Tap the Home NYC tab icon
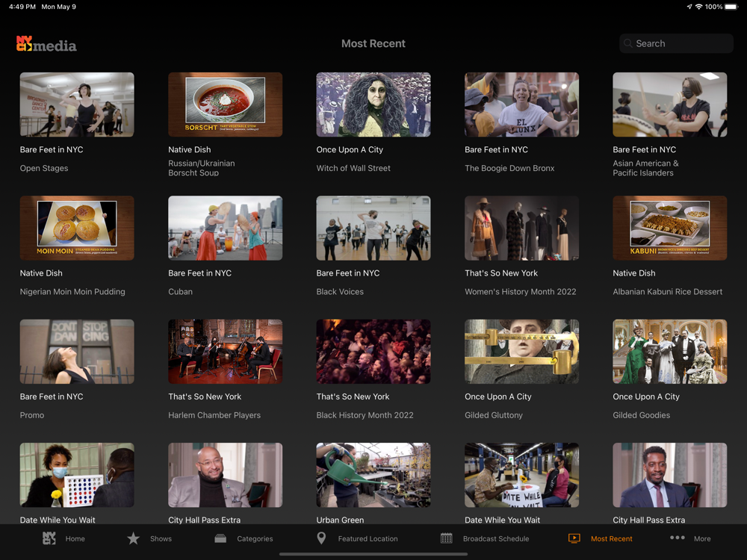This screenshot has width=747, height=560. [x=49, y=538]
